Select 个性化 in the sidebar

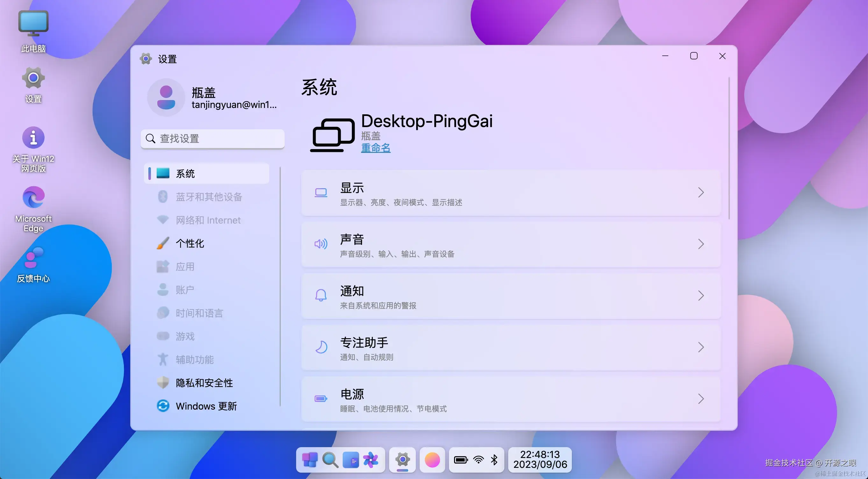[190, 243]
